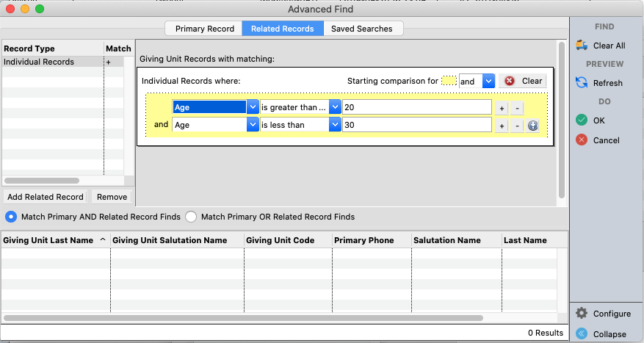Screen dimensions: 644x343
Task: Click the Refresh preview icon
Action: (582, 83)
